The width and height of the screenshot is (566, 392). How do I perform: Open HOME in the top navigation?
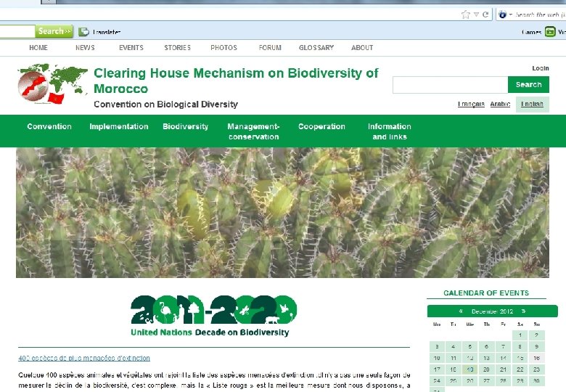(38, 48)
